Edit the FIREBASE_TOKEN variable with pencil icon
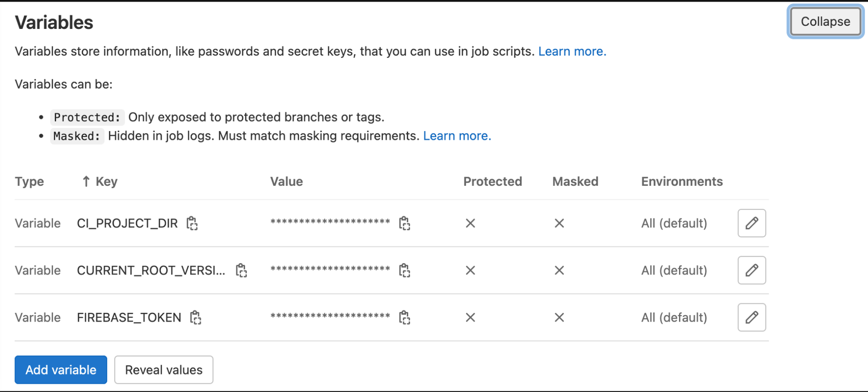Image resolution: width=868 pixels, height=392 pixels. pyautogui.click(x=751, y=317)
